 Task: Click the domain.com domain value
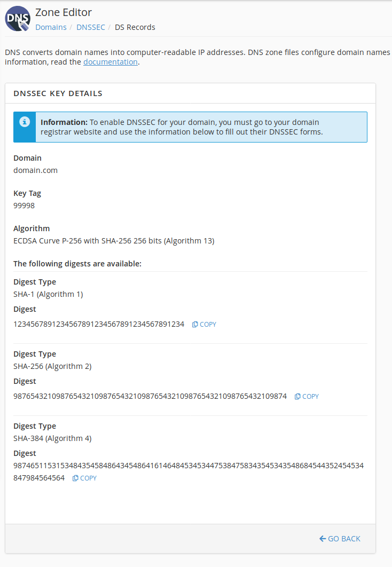(35, 170)
